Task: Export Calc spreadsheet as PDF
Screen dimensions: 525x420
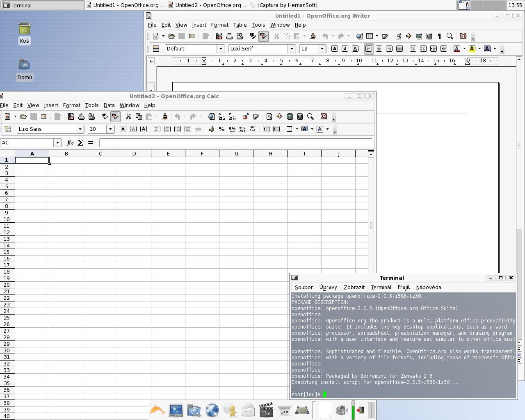Action: tap(71, 116)
